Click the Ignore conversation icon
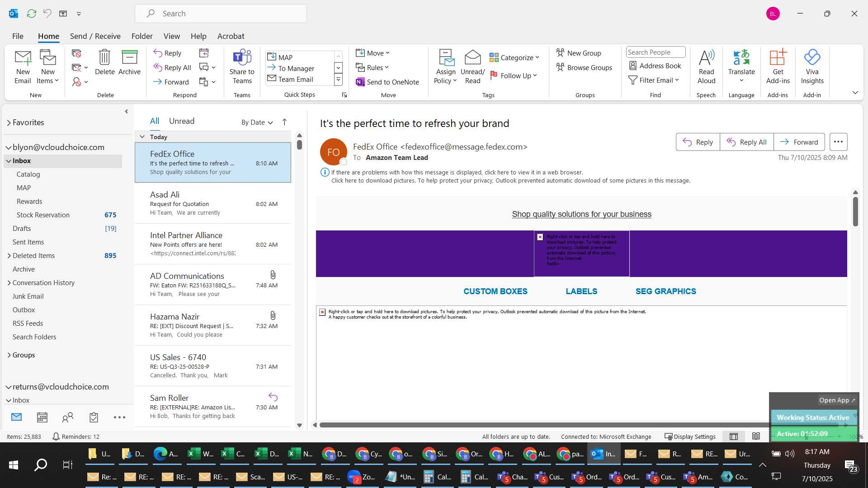This screenshot has width=868, height=488. coord(76,53)
